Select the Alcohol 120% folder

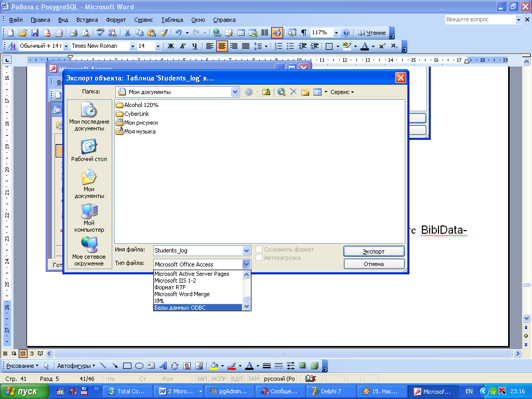[137, 105]
